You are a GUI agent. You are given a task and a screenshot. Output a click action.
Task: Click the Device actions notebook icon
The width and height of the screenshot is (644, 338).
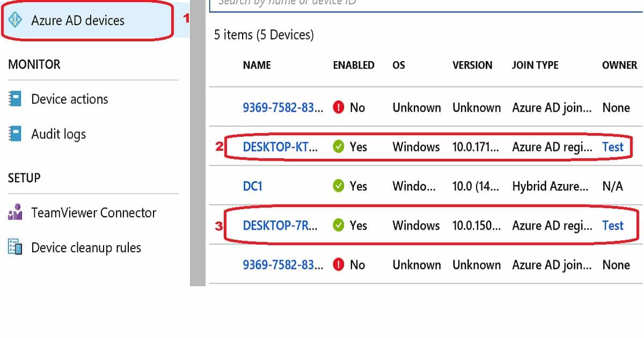[x=15, y=99]
